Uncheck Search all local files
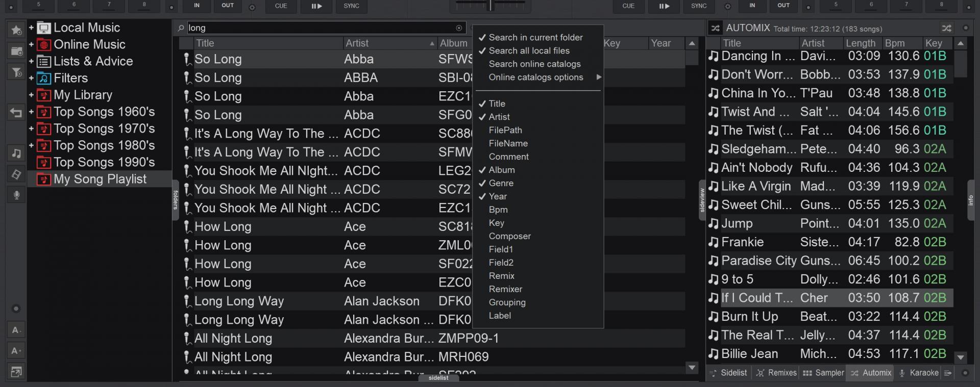 tap(529, 50)
